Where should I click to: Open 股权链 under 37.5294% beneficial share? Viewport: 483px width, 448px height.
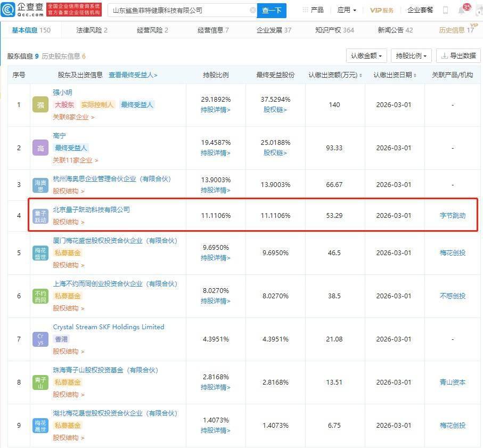point(275,110)
